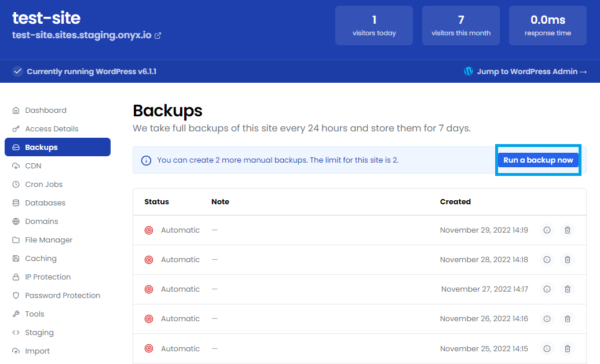Open File Manager
Screen dimensions: 600x364
pyautogui.click(x=57, y=240)
